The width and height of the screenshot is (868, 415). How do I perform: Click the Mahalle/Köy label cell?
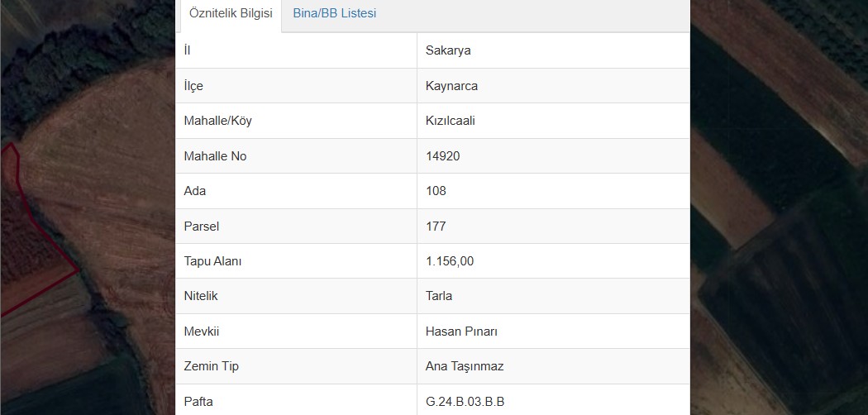296,121
